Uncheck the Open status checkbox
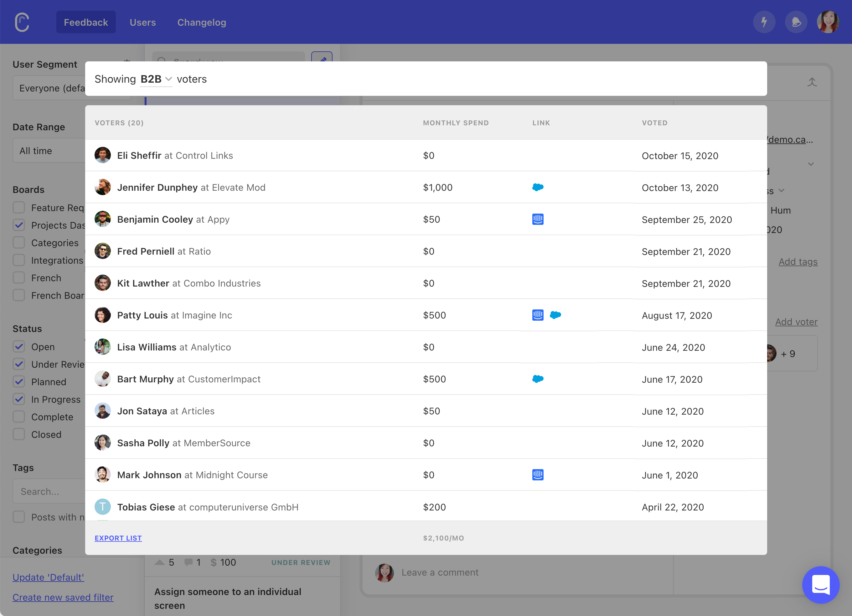Screen dimensions: 852x616 (x=19, y=346)
